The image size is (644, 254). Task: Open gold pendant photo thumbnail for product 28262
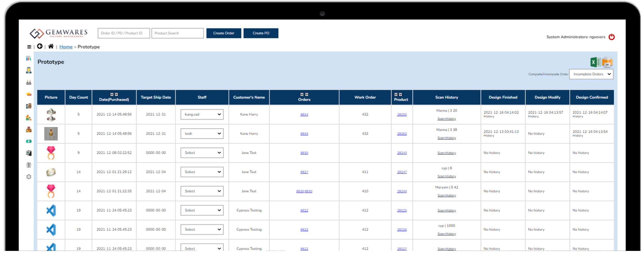click(51, 134)
